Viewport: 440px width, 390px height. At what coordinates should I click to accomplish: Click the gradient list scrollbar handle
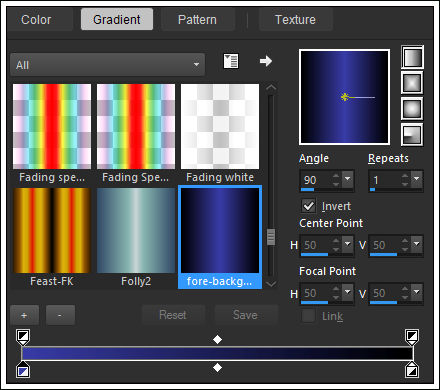pos(271,237)
